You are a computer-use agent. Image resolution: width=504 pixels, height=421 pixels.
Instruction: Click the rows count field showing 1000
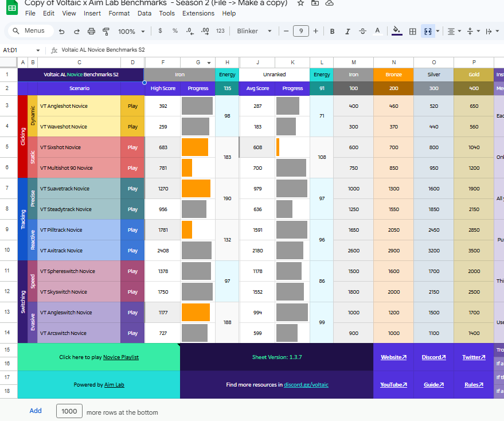point(69,411)
